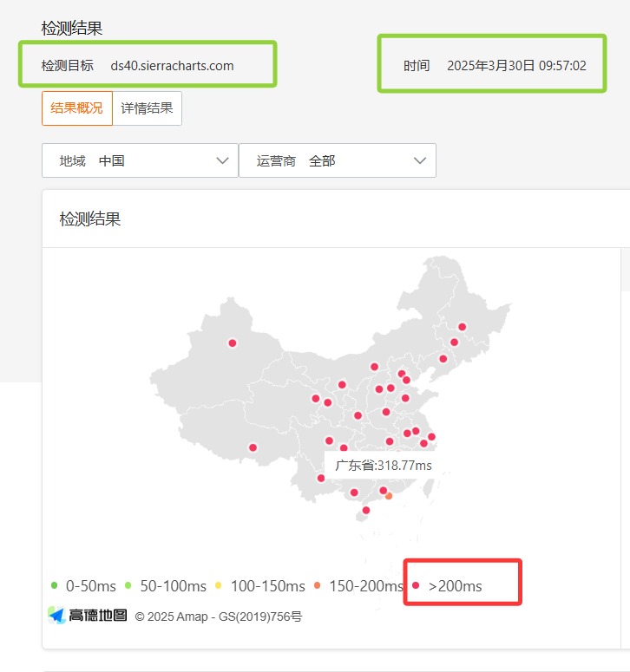Click the 检测结果 heading inside the map card
The height and width of the screenshot is (672, 630).
tap(90, 219)
